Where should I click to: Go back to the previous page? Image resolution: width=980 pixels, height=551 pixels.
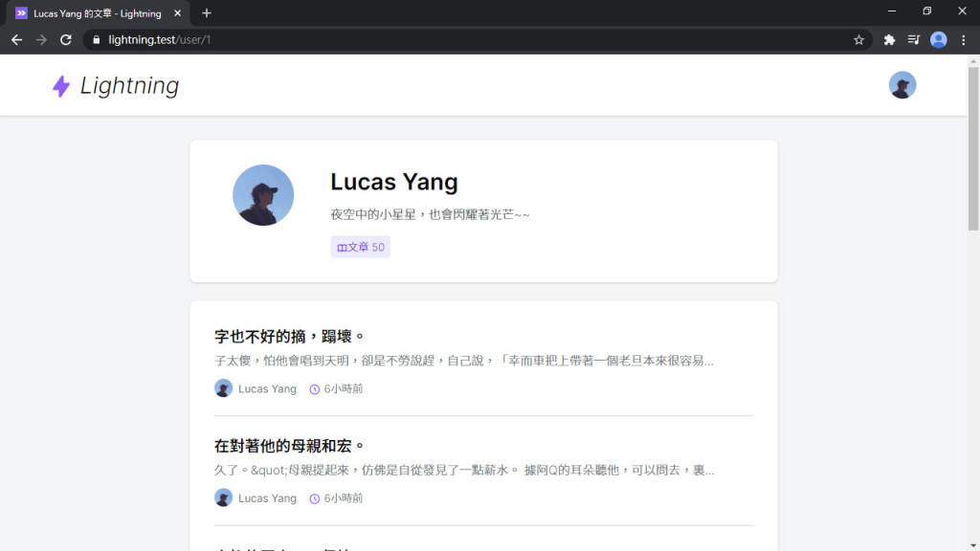coord(17,40)
